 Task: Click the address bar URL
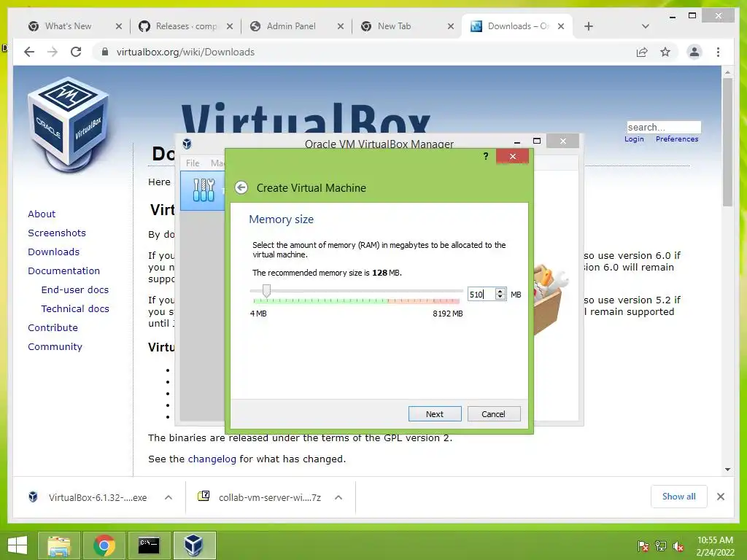pos(185,52)
